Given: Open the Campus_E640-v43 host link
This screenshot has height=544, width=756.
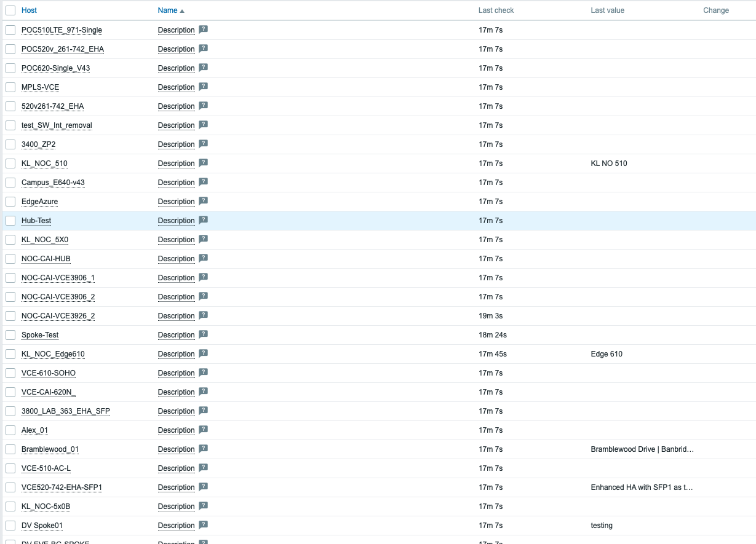Looking at the screenshot, I should [53, 183].
